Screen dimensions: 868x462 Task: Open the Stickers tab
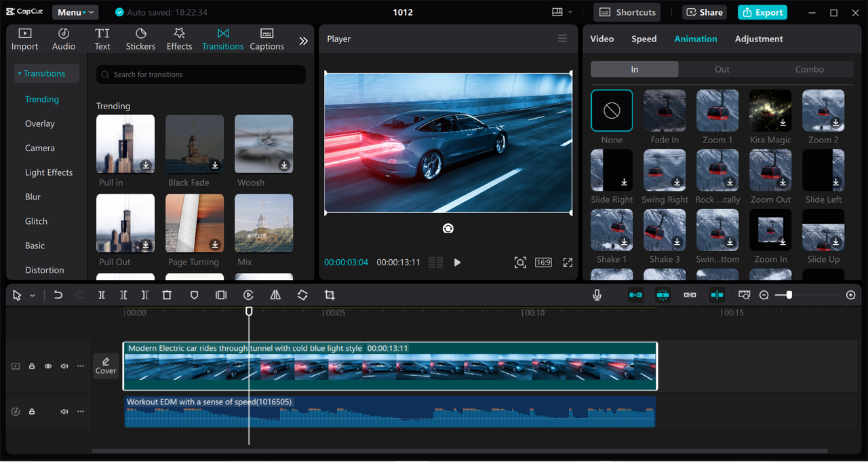pos(140,39)
